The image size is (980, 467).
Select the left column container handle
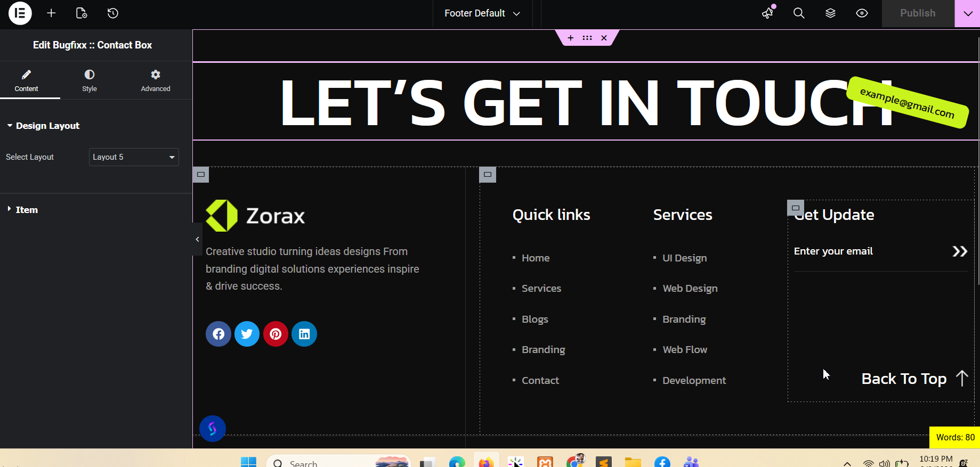click(x=201, y=175)
